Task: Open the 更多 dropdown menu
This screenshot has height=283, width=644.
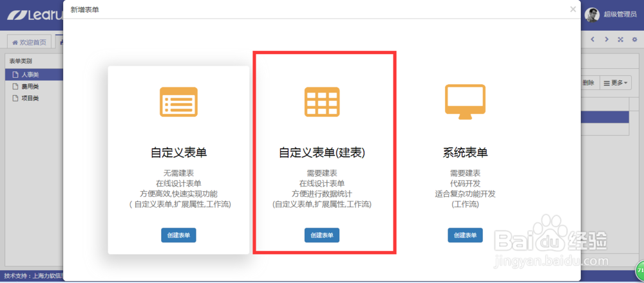Action: (x=615, y=83)
